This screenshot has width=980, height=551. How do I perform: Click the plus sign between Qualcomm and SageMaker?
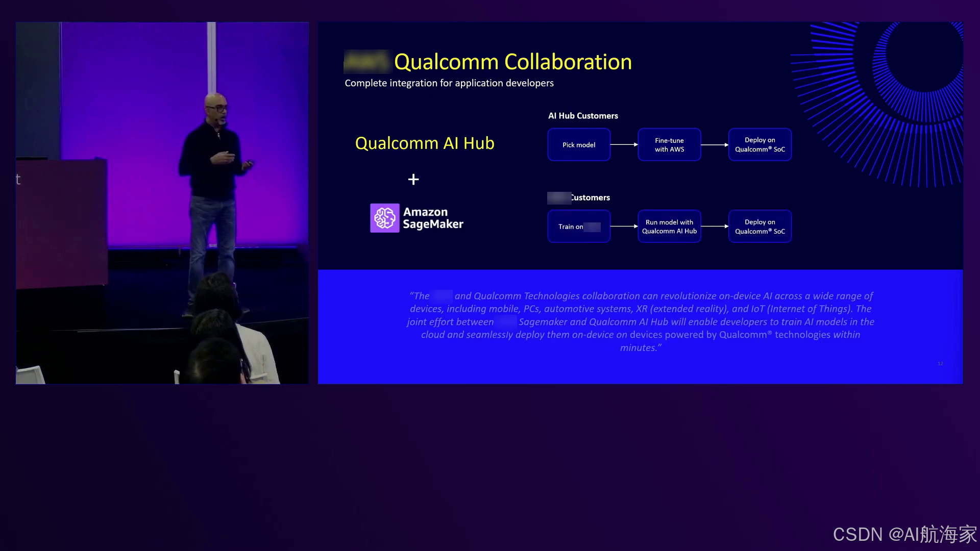click(413, 180)
